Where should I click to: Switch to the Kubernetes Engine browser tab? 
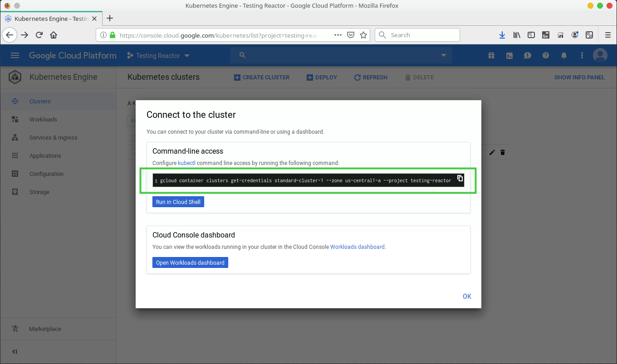[51, 19]
